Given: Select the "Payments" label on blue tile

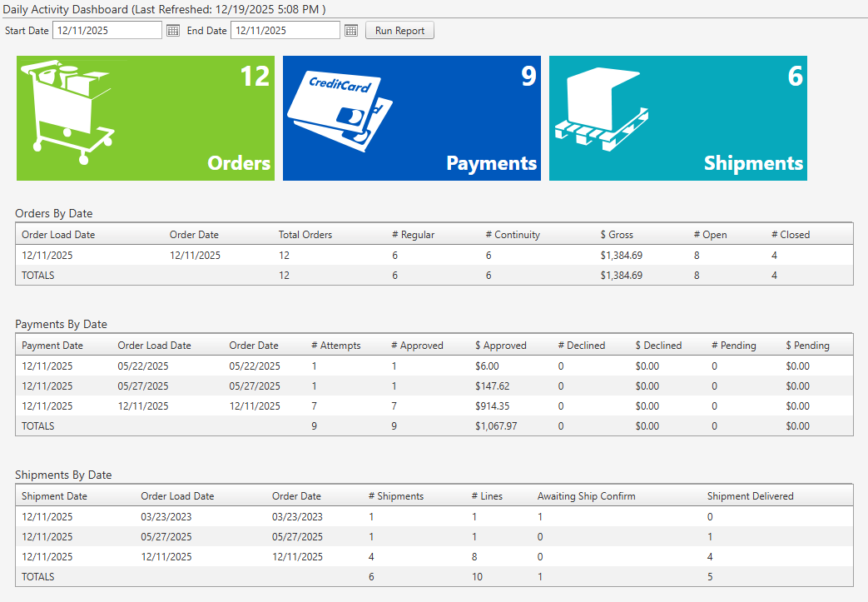Looking at the screenshot, I should (491, 163).
